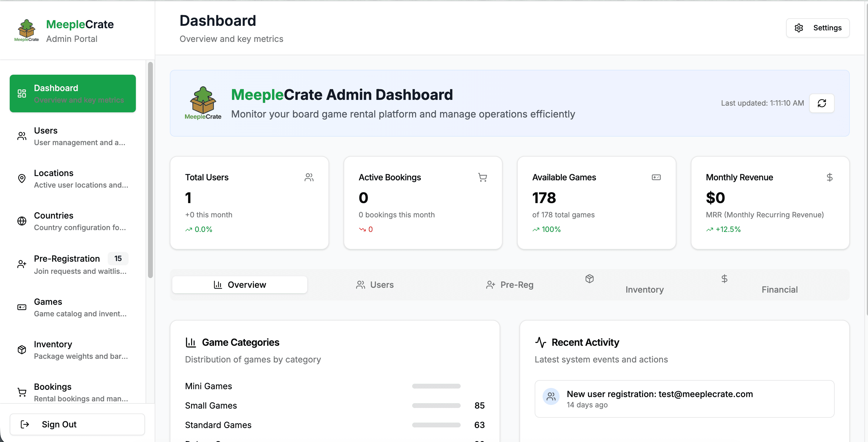Viewport: 868px width, 442px height.
Task: Open the new user registration activity entry
Action: pyautogui.click(x=684, y=399)
